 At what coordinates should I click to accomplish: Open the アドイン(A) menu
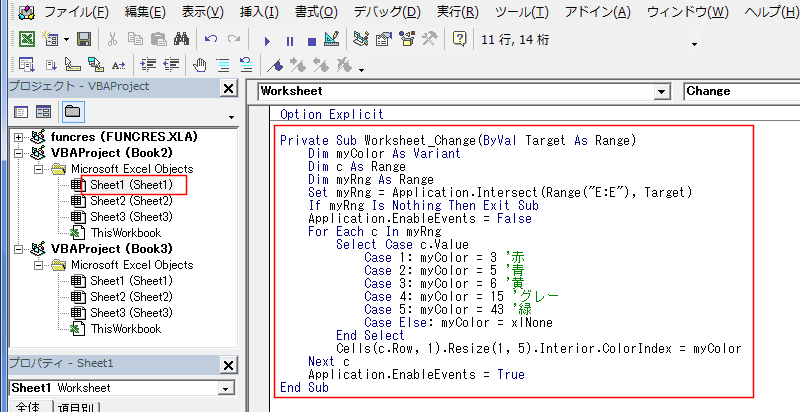(597, 12)
